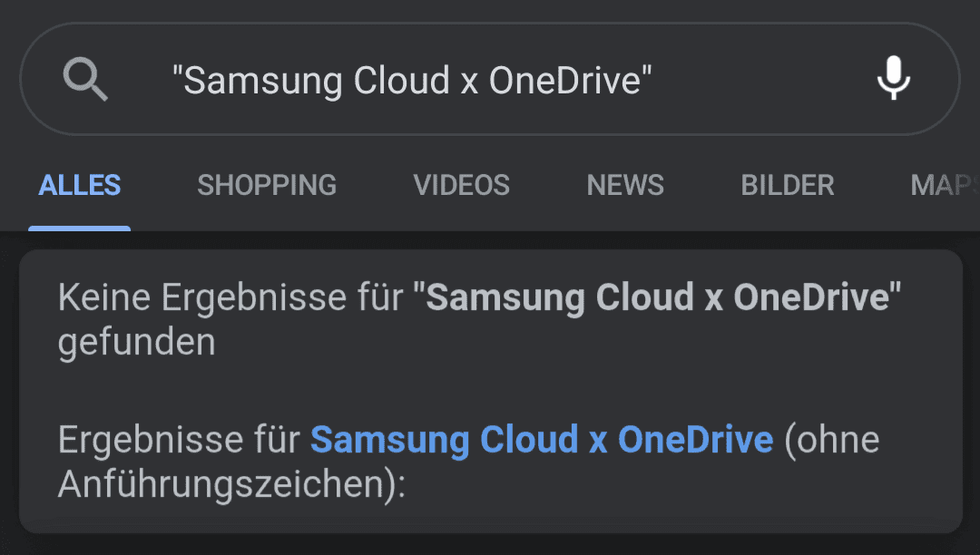The width and height of the screenshot is (980, 555).
Task: Click the word "Samsung" inside the search field
Action: (262, 81)
